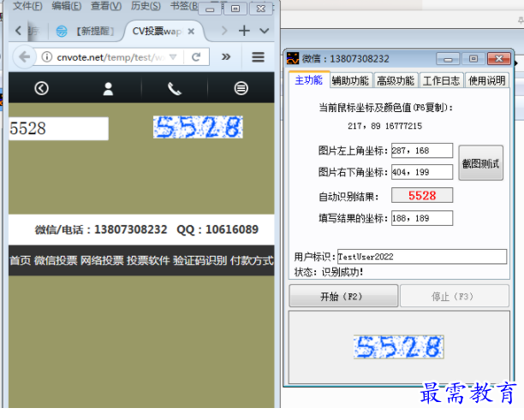Viewport: 524px width, 420px height.
Task: Click the cnvote.net address field
Action: tap(110, 57)
